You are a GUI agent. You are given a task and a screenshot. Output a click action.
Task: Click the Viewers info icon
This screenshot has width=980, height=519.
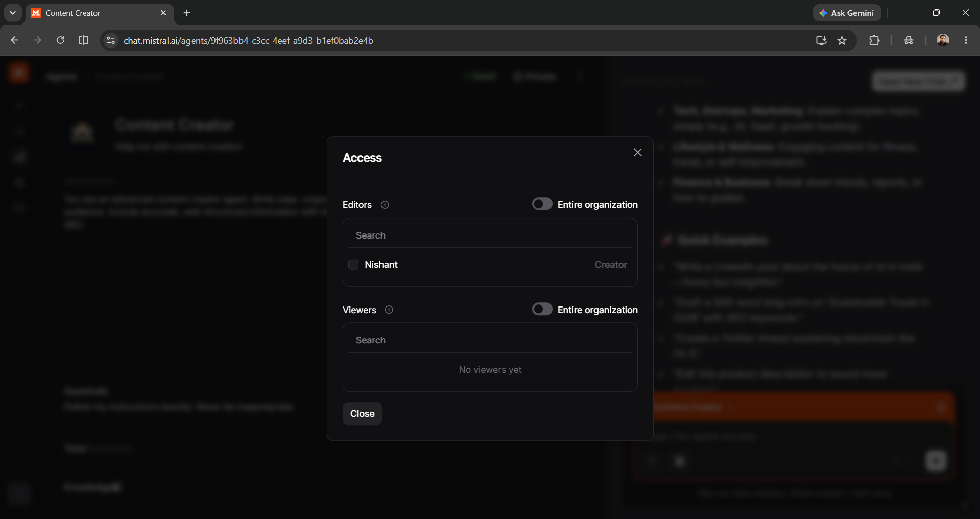(389, 310)
